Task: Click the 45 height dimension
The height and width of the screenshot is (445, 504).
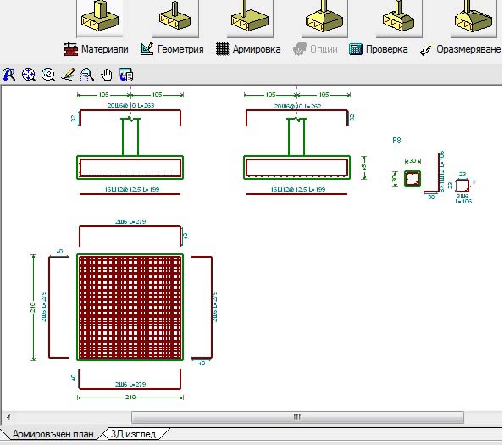Action: point(363,168)
